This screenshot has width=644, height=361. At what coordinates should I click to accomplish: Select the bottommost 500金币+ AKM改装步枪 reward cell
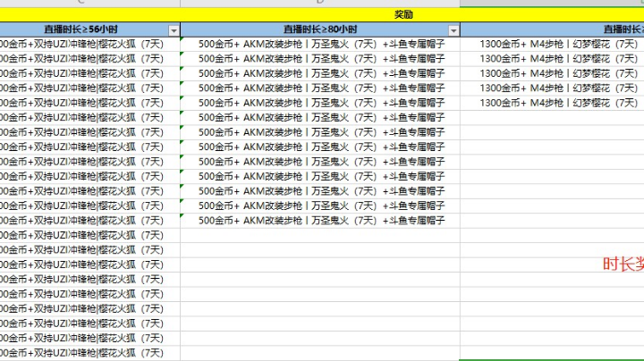click(x=320, y=221)
